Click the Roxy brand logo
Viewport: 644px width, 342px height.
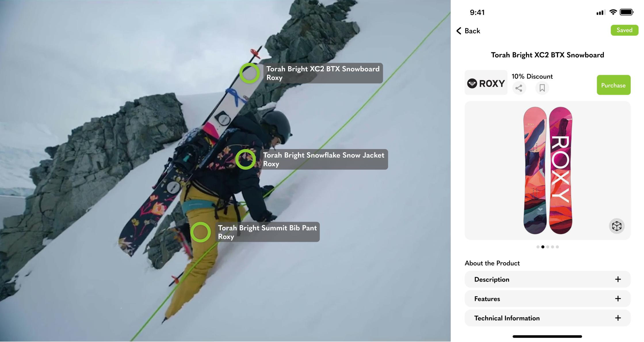pyautogui.click(x=486, y=83)
